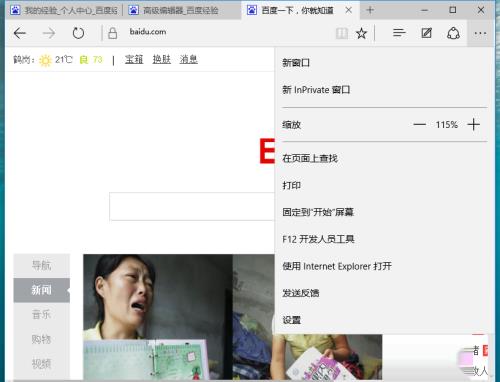Select 新闻 in the side list
500x382 pixels.
click(x=42, y=290)
